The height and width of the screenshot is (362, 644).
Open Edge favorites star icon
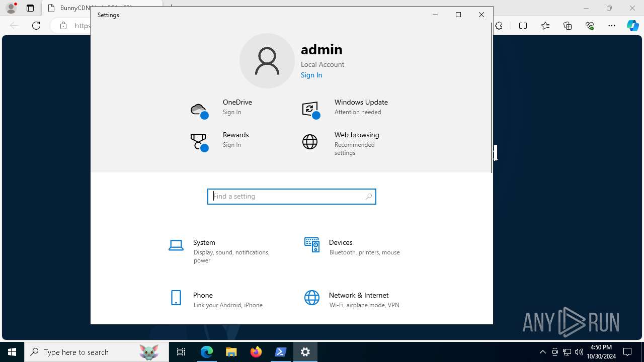(545, 26)
